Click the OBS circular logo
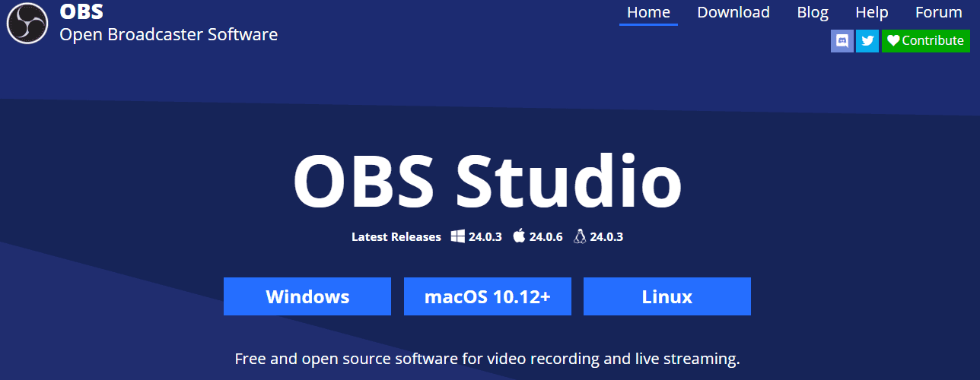The image size is (980, 380). point(27,23)
